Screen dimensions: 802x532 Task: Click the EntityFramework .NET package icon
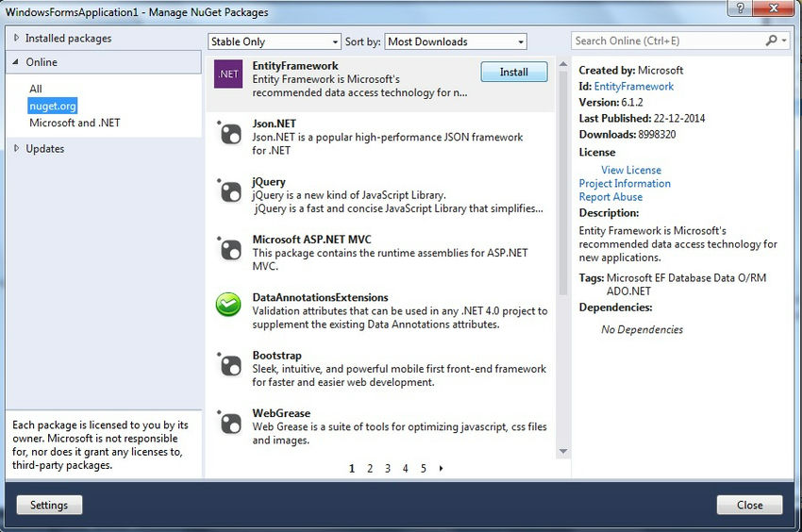point(228,74)
